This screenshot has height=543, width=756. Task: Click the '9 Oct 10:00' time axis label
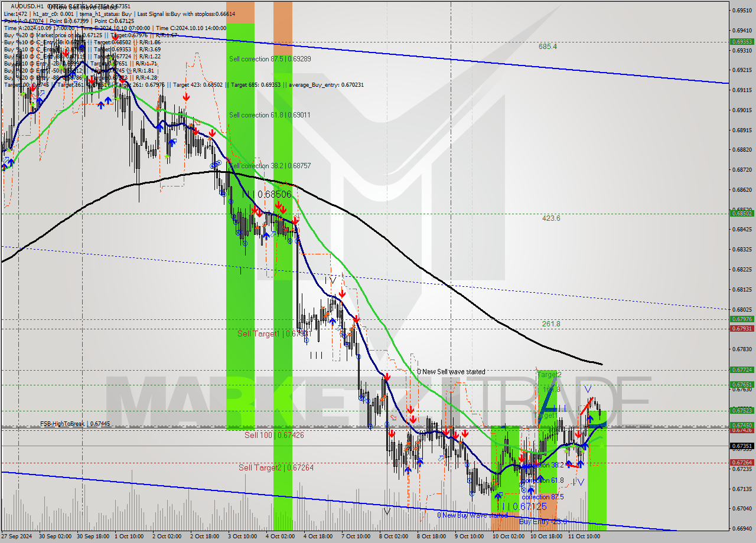470,537
